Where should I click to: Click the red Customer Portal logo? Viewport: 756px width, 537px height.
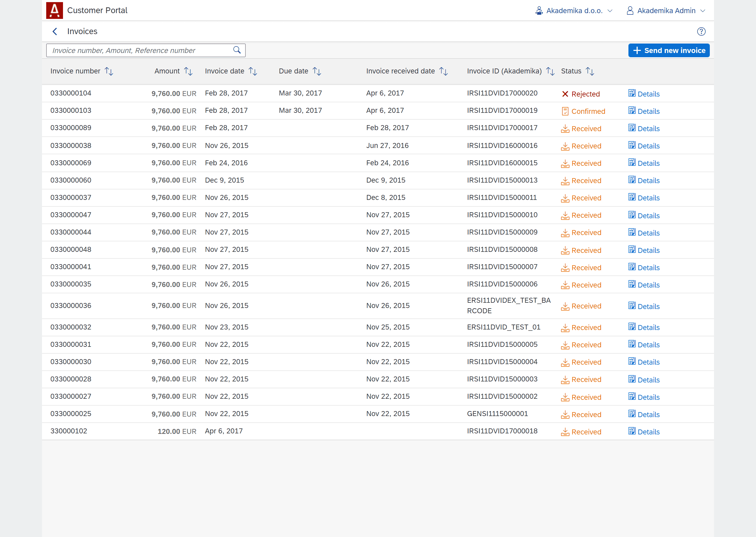(55, 10)
